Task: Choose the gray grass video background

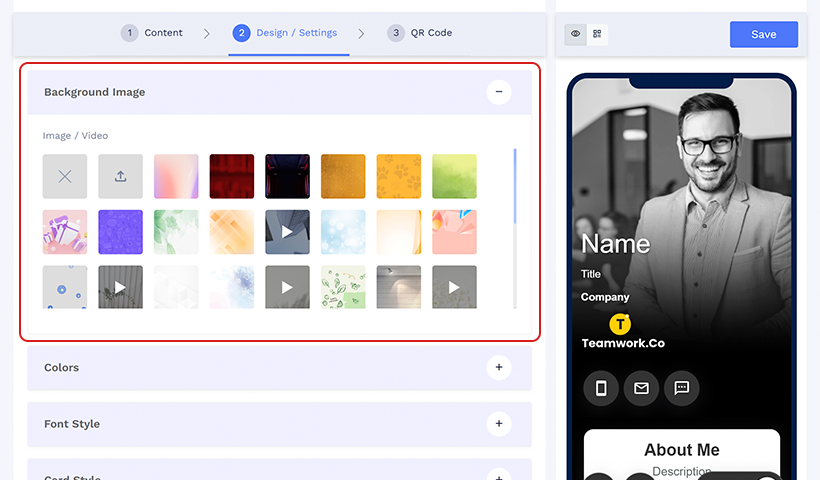Action: (x=454, y=287)
